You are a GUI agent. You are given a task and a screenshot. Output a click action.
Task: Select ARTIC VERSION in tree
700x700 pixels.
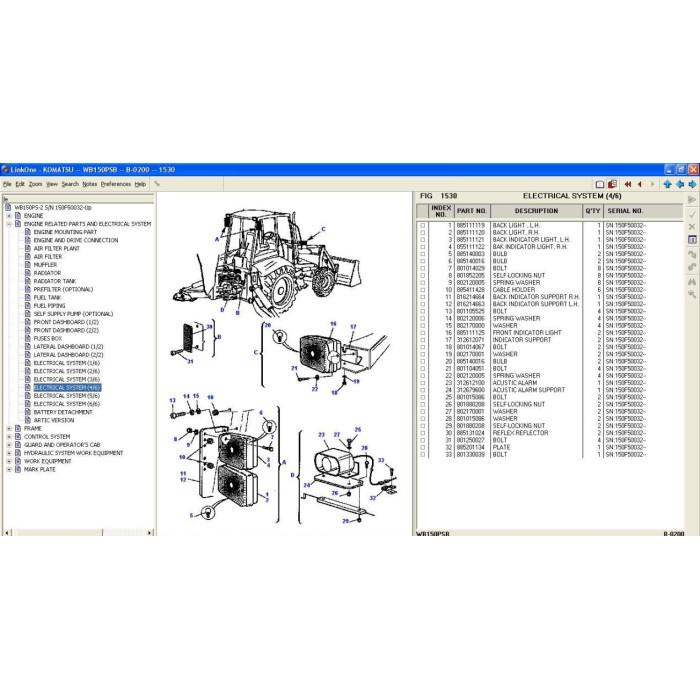[54, 421]
